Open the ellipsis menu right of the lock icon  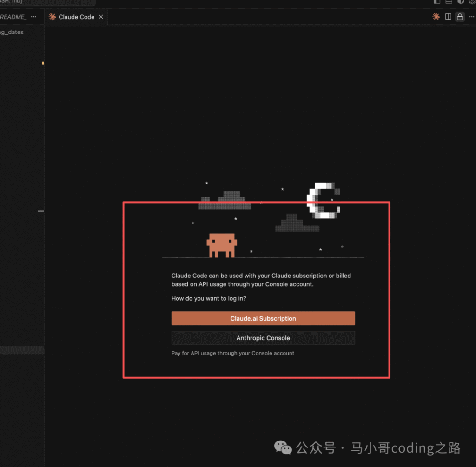[x=471, y=17]
